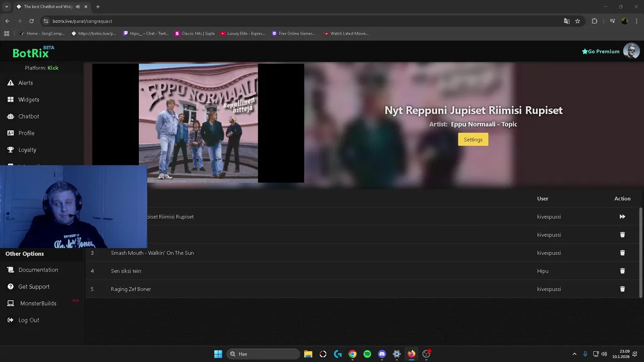Delete the song Raging Zef Boner
The image size is (644, 362).
(x=622, y=289)
